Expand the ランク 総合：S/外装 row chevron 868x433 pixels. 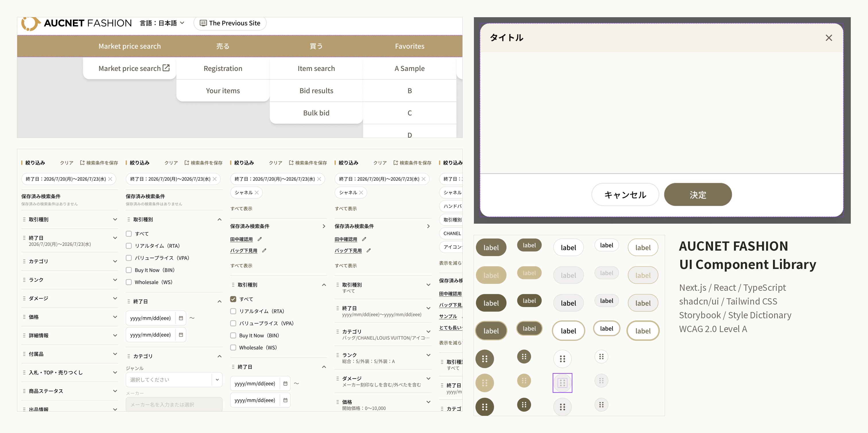(428, 355)
